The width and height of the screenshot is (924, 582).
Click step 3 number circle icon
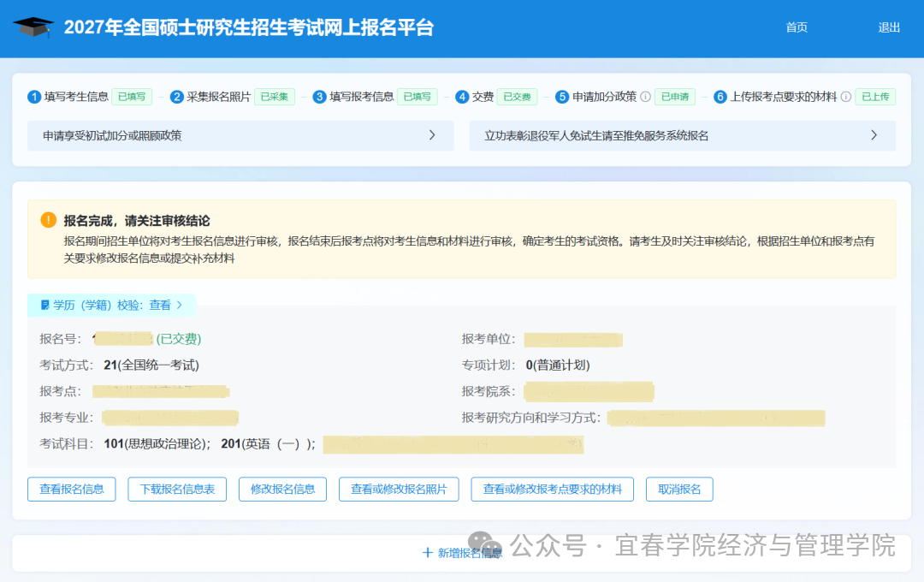(x=319, y=97)
